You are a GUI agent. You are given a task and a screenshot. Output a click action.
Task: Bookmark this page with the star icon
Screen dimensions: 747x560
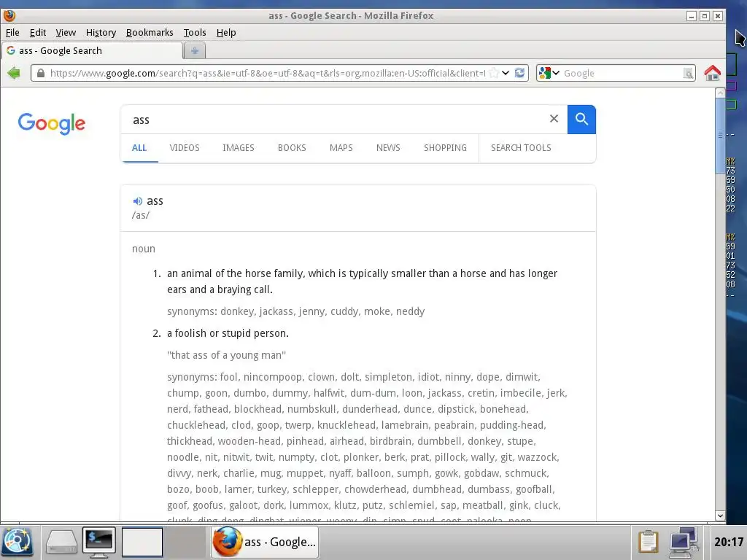(494, 73)
